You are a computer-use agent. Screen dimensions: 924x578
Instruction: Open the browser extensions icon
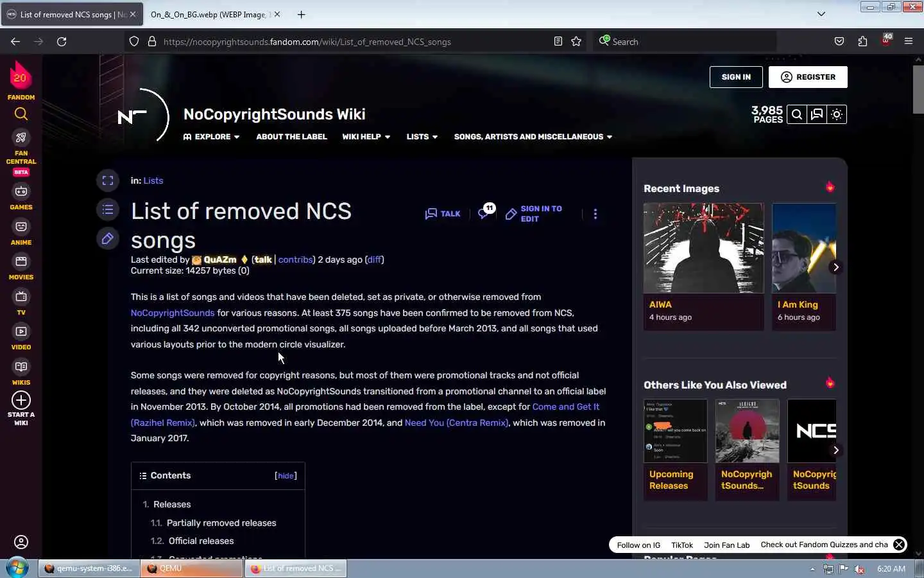[862, 41]
